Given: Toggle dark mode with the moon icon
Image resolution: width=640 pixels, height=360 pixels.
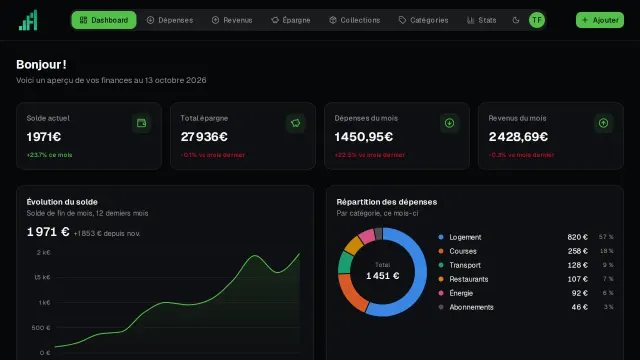Looking at the screenshot, I should click(516, 20).
